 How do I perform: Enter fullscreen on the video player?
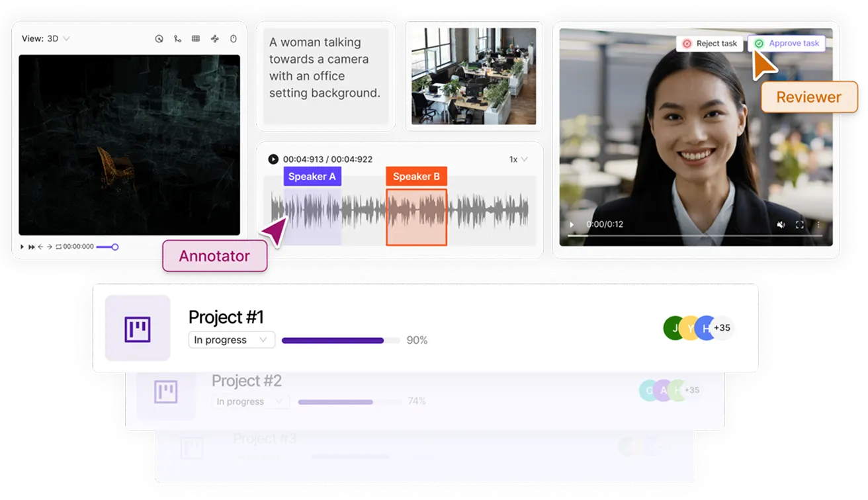[799, 225]
